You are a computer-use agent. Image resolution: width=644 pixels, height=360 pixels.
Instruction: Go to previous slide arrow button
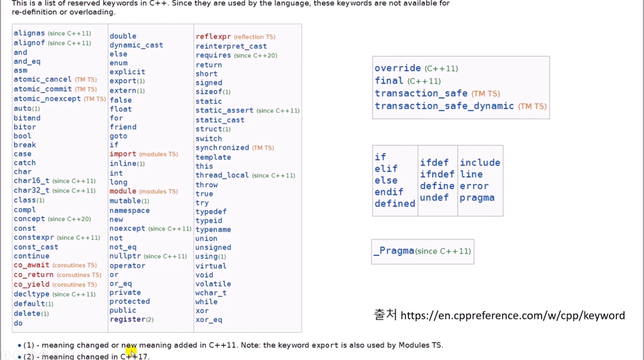[5, 355]
